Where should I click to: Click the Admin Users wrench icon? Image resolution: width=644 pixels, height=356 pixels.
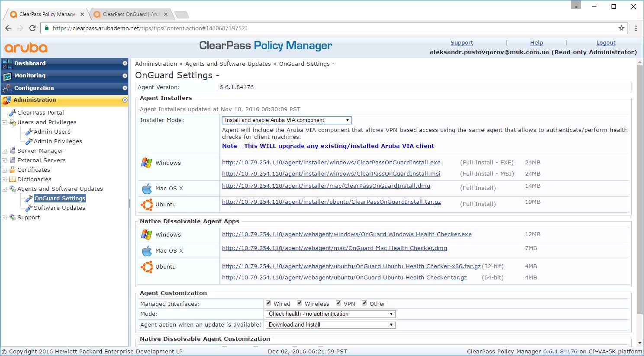tap(29, 131)
